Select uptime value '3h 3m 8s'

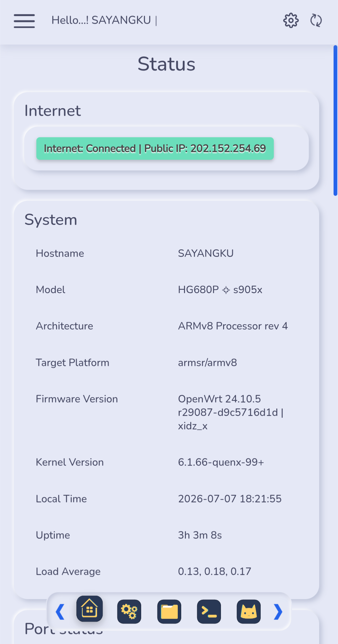click(x=200, y=535)
